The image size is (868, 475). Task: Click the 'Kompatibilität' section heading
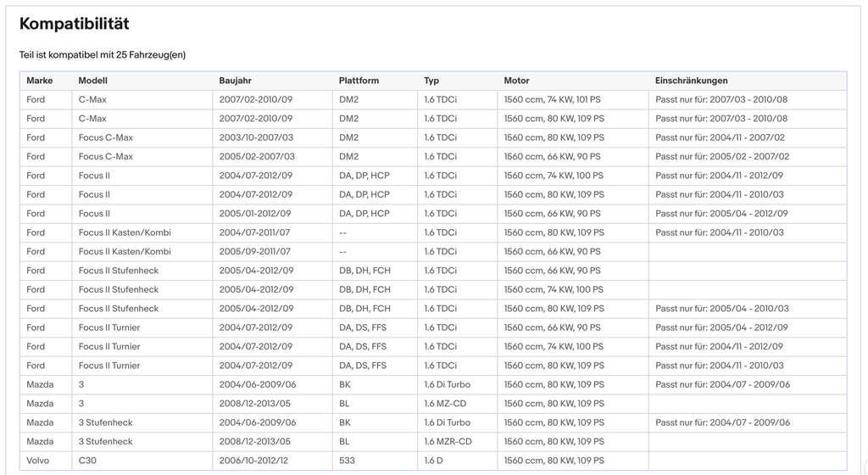[75, 24]
